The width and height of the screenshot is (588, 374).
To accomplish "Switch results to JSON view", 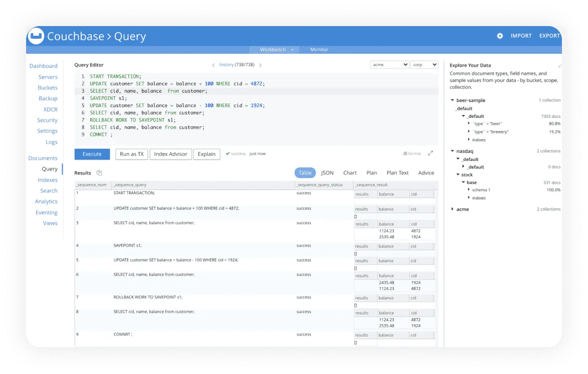I will click(x=327, y=173).
